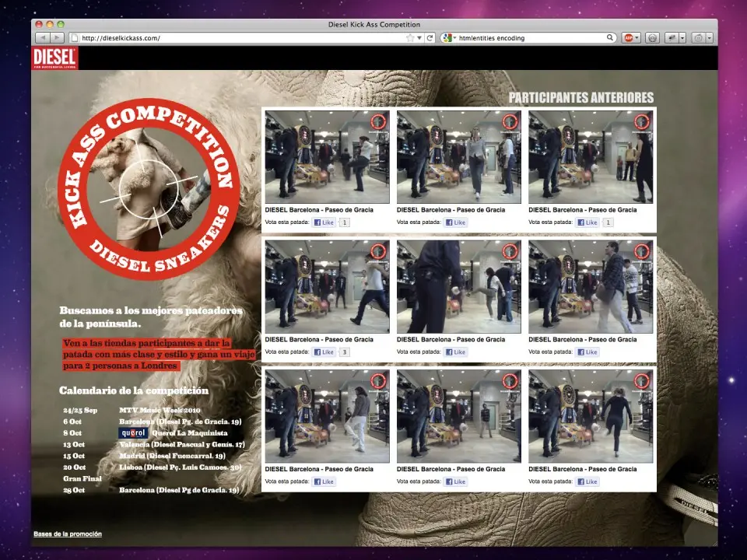Click 'Valencia (Diesel Pascual y Genís. 17)'
The height and width of the screenshot is (560, 747).
point(182,444)
